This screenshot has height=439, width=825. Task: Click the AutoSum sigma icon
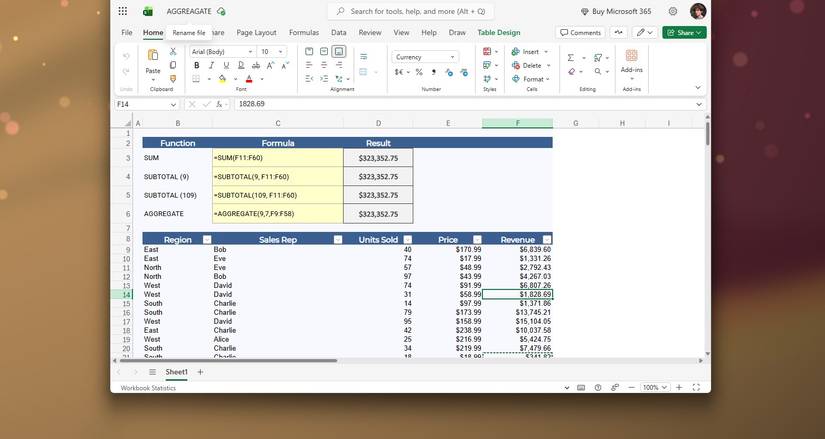[570, 57]
